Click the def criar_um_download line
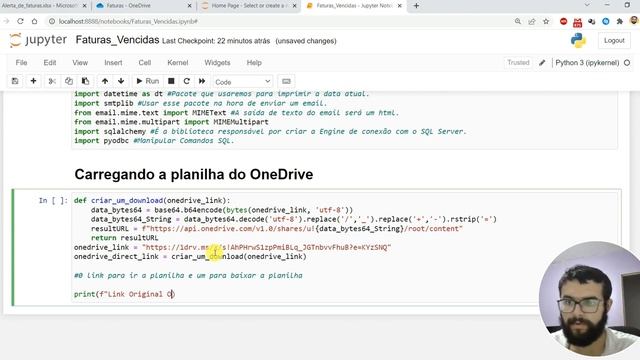The width and height of the screenshot is (640, 360). coord(152,200)
